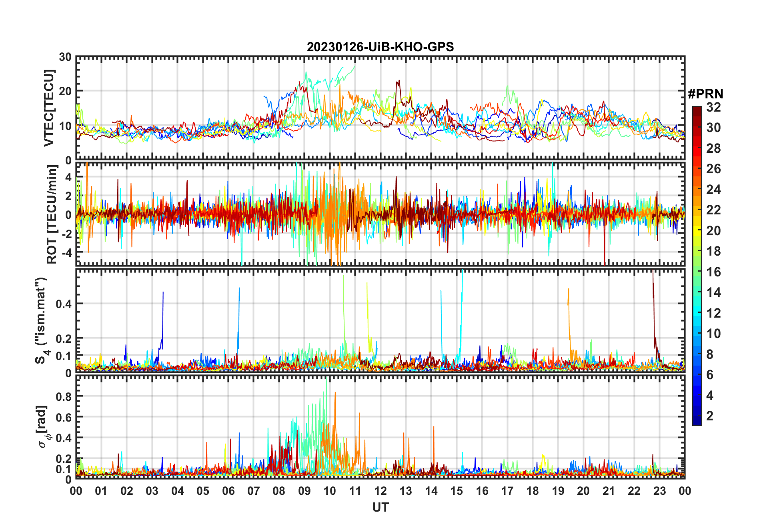Click PRN colorbar tick label "4"
Viewport: 761px width, 532px height.
coord(710,396)
